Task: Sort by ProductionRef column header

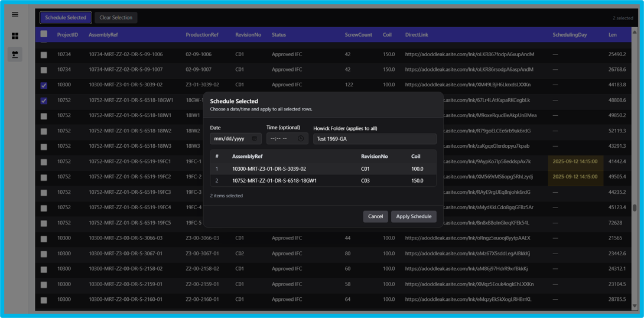Action: 202,35
